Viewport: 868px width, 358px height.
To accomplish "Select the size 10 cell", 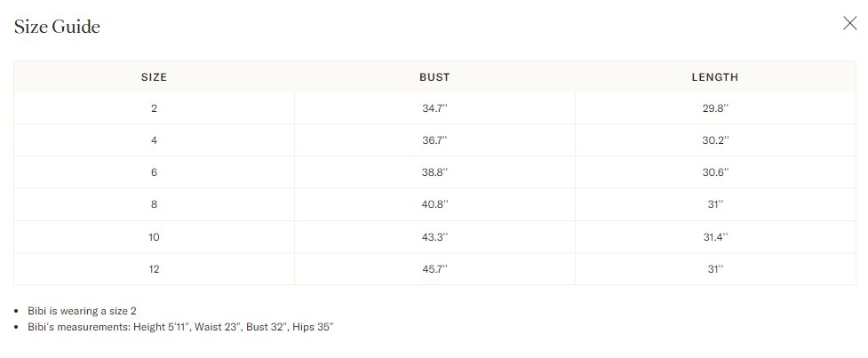I will 154,237.
